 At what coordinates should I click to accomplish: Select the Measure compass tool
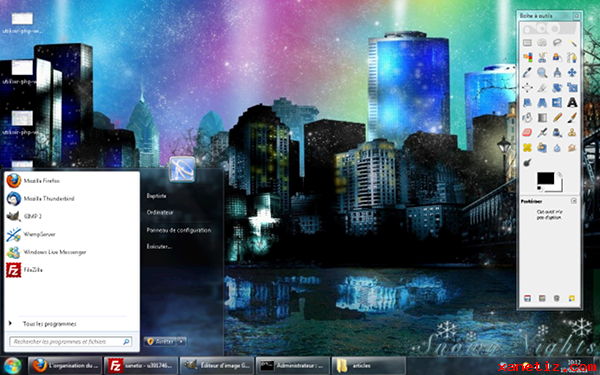(557, 72)
